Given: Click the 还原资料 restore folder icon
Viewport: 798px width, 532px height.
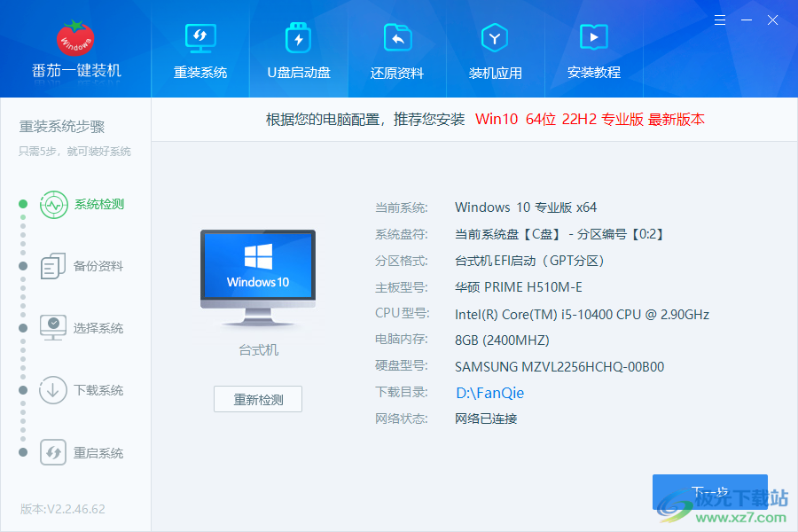Looking at the screenshot, I should 397,38.
